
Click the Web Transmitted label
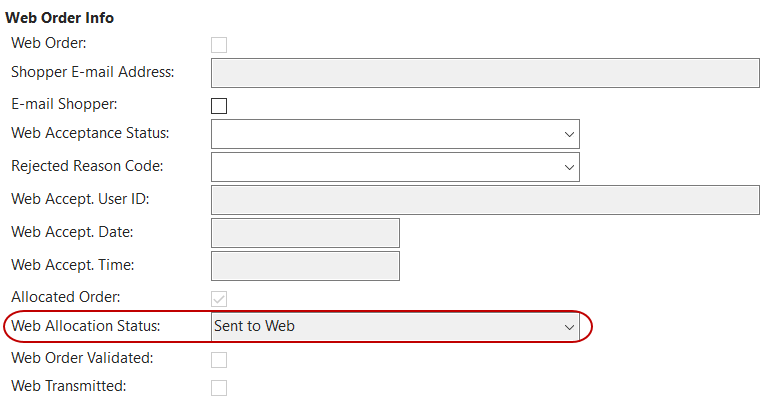tap(69, 386)
